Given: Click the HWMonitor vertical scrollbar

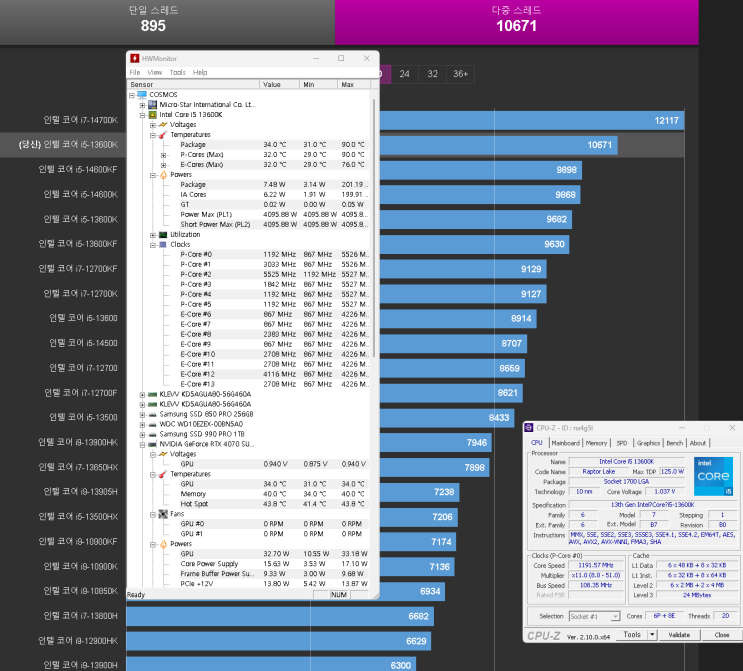Looking at the screenshot, I should 374,227.
